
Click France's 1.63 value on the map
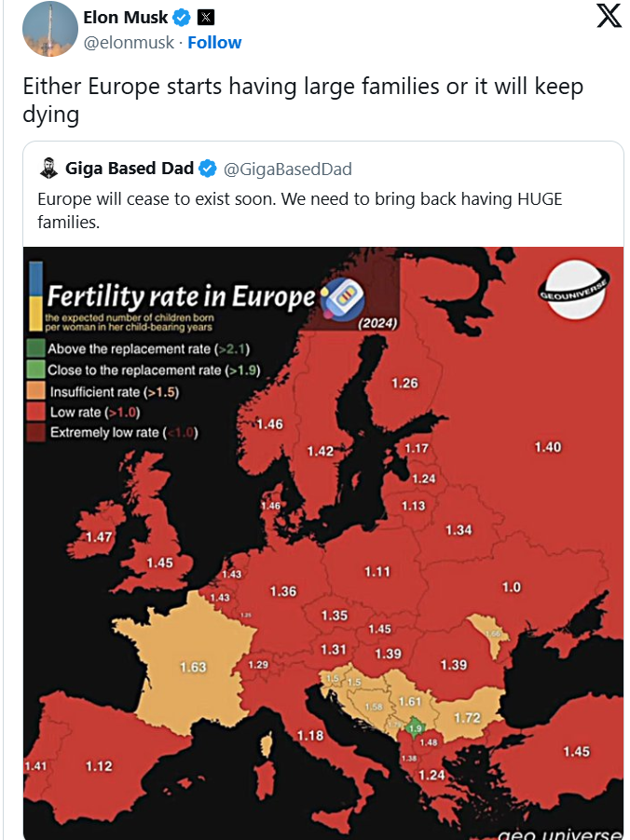[x=193, y=667]
